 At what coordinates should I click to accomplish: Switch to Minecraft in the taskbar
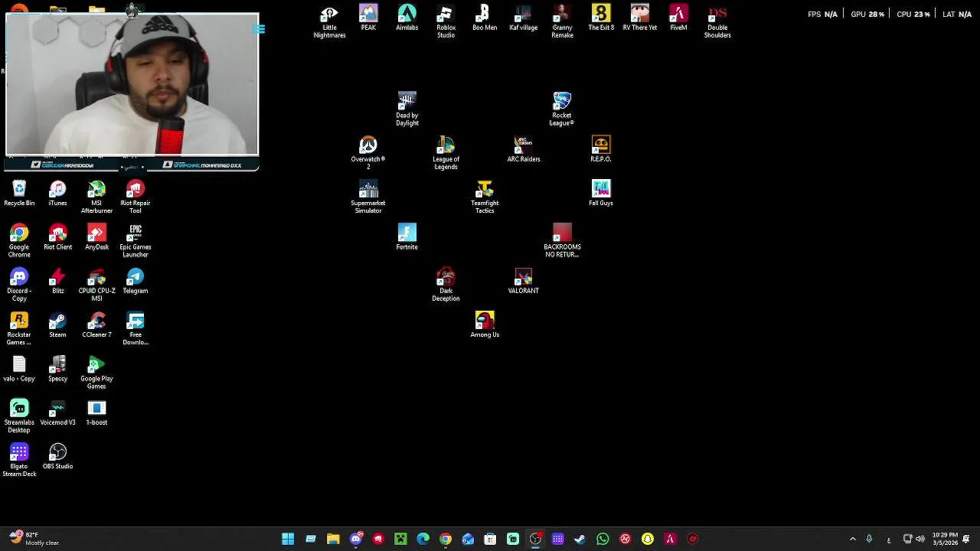click(x=400, y=539)
